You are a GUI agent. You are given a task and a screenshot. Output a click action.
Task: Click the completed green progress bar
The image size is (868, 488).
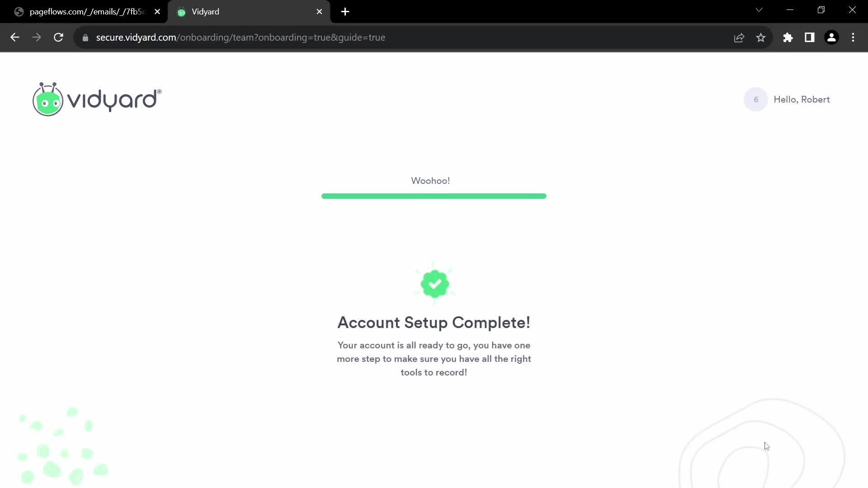click(434, 196)
